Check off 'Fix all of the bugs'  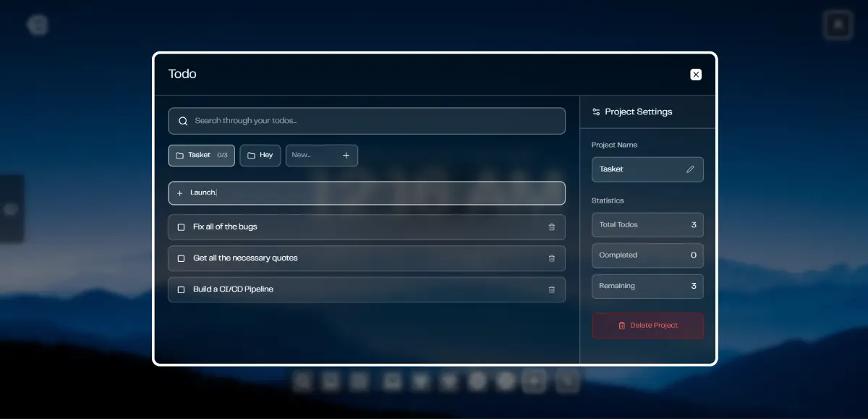coord(181,227)
